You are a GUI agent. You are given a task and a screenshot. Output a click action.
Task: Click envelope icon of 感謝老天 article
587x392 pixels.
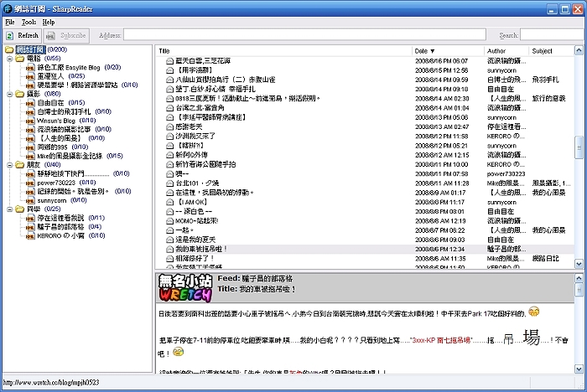click(169, 126)
